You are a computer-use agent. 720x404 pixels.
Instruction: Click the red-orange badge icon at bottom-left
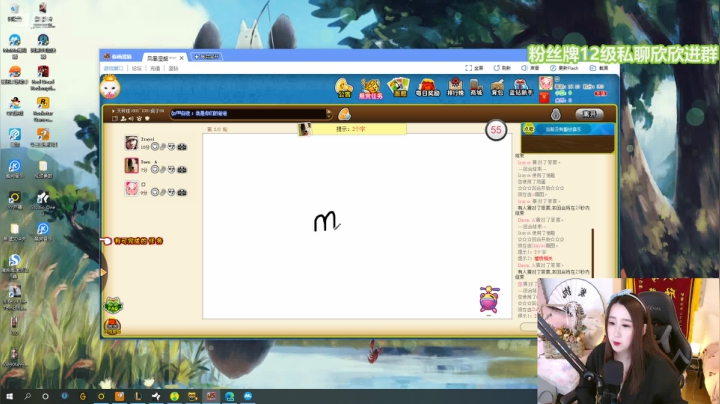[112, 325]
